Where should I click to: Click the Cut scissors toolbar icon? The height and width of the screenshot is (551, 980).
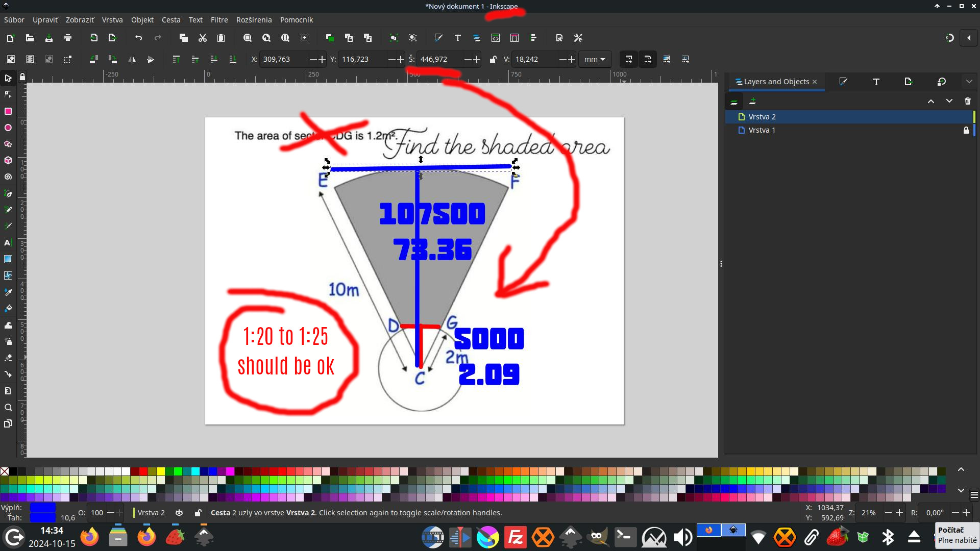pos(202,38)
